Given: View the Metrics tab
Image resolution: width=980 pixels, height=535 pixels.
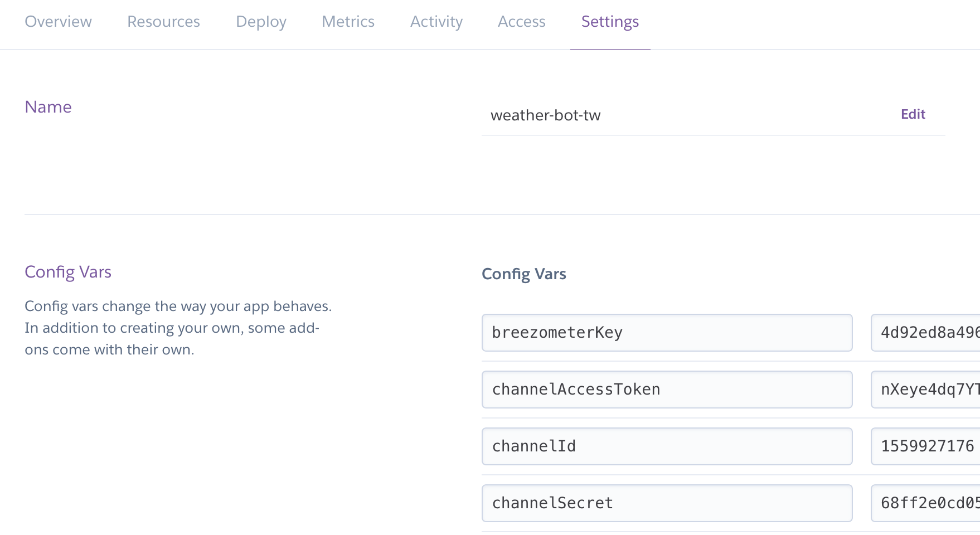Looking at the screenshot, I should coord(348,22).
